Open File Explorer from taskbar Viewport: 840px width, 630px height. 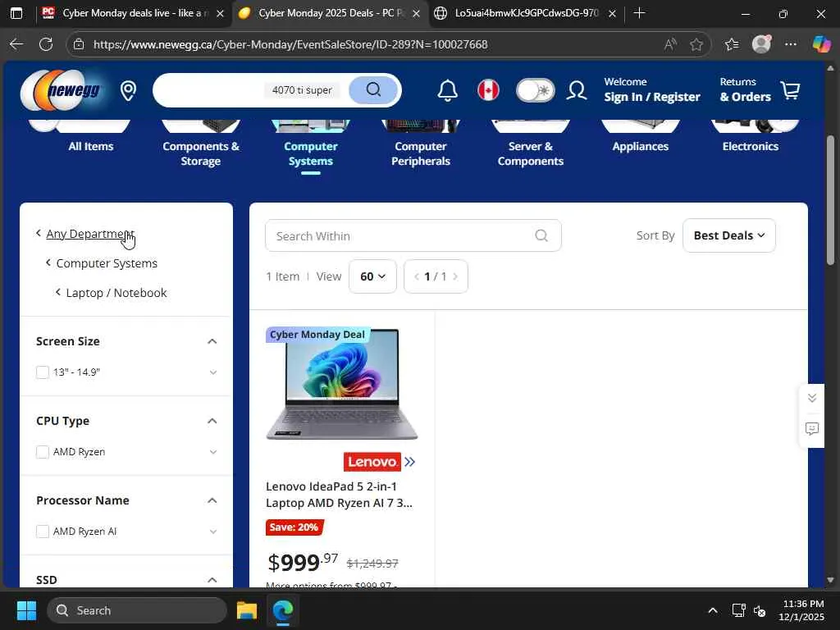(x=247, y=610)
